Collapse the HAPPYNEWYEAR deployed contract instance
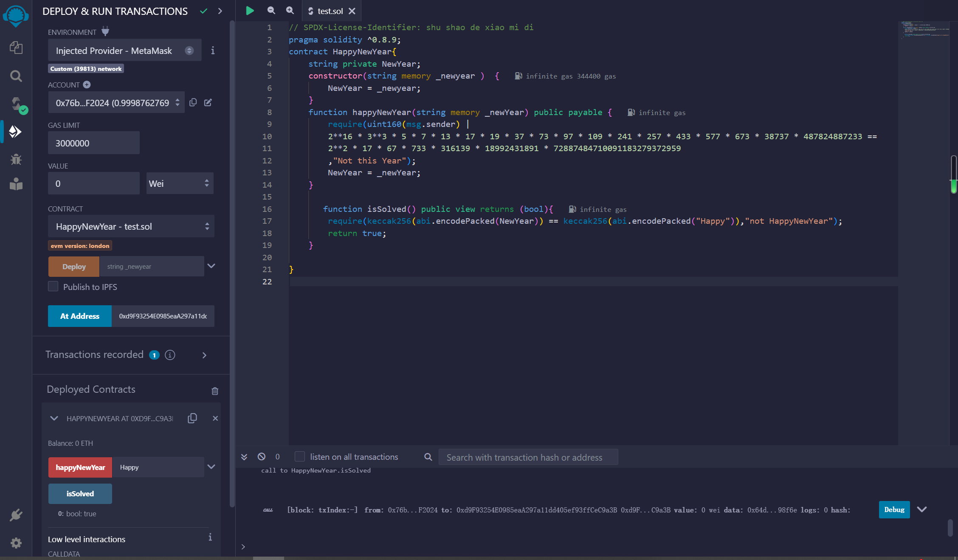Screen dimensions: 958x560 (54, 418)
